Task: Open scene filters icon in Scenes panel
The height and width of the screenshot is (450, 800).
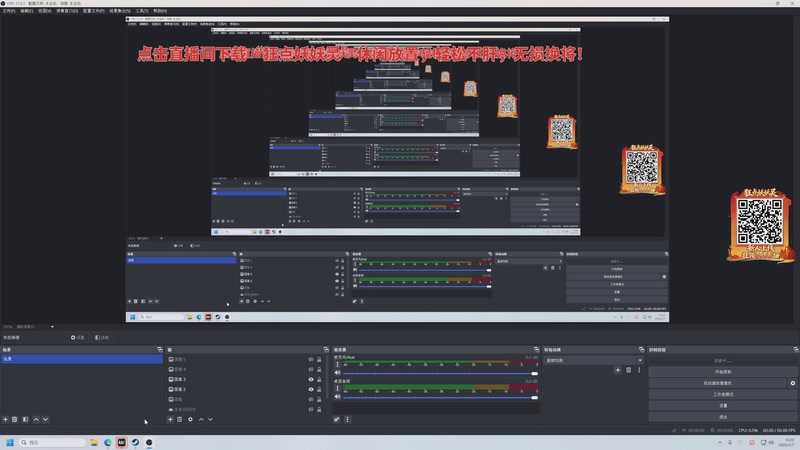Action: point(25,419)
